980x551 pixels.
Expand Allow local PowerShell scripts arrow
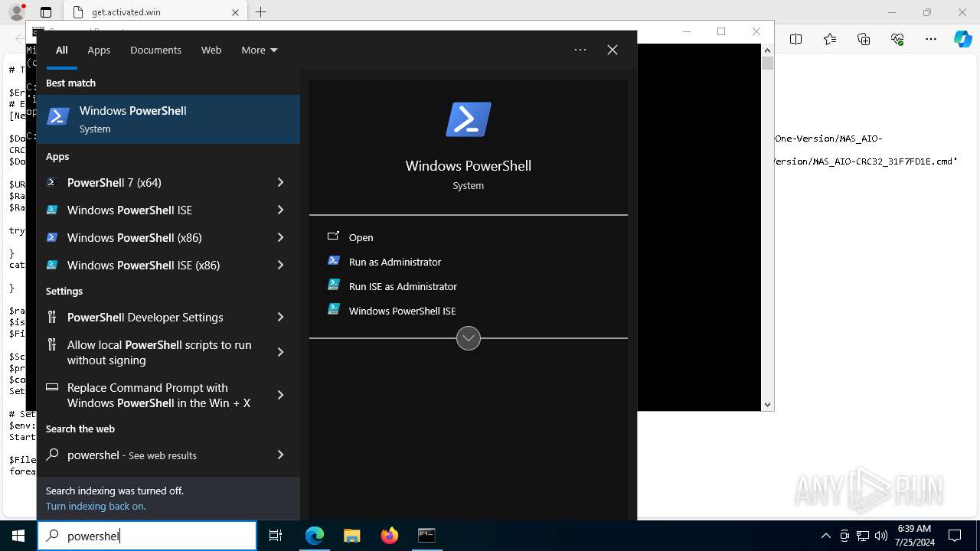coord(280,352)
